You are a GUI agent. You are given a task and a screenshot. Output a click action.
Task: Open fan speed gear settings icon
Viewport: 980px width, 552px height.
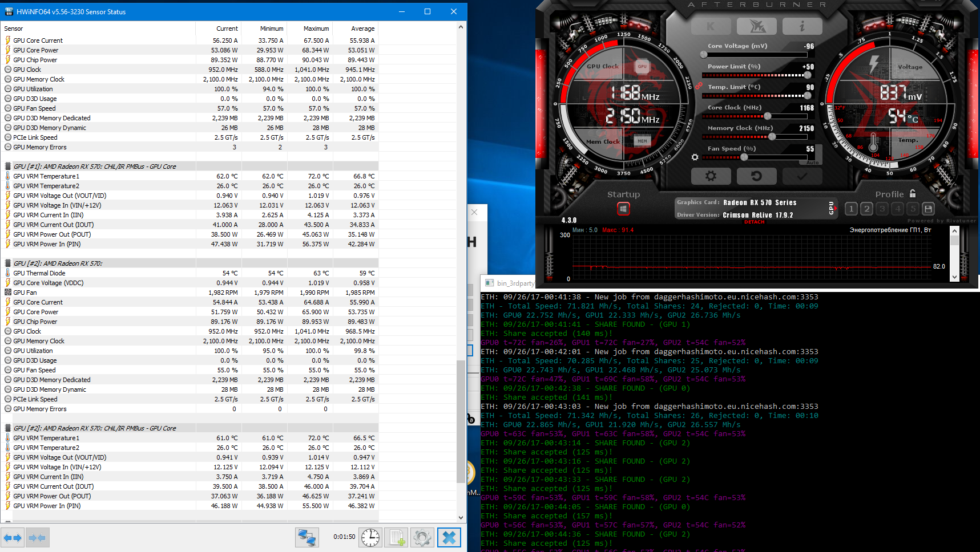coord(695,157)
